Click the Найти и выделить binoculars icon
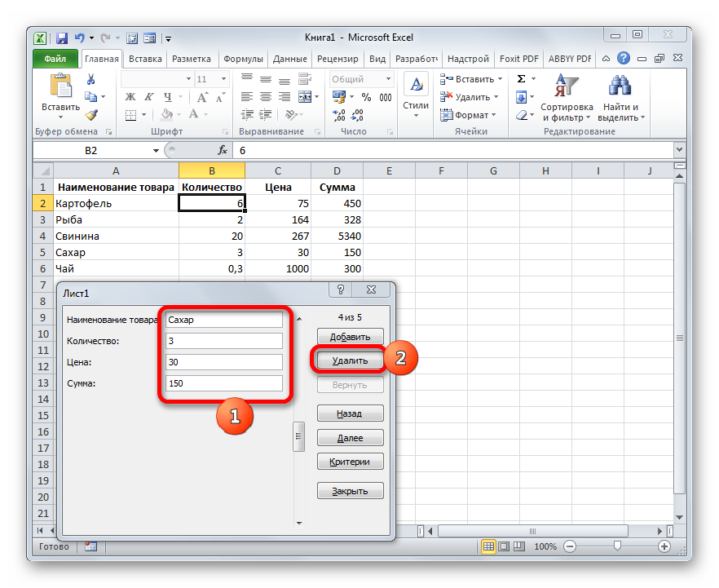 (621, 98)
